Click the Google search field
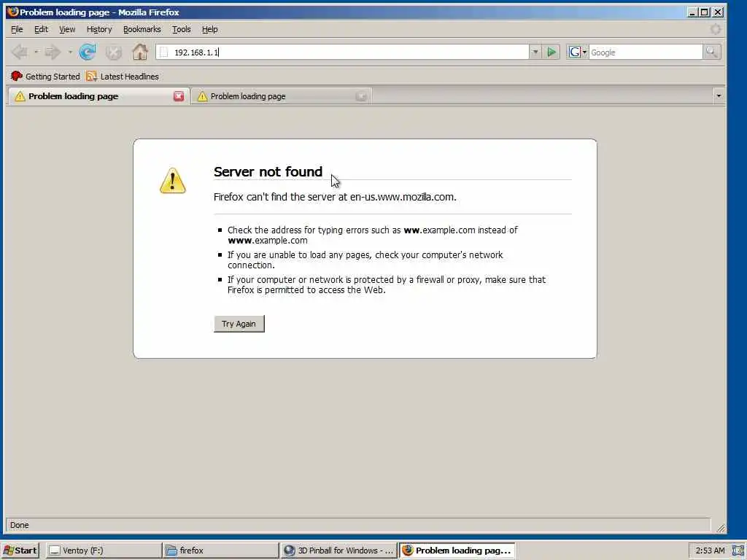The width and height of the screenshot is (747, 560). click(x=645, y=52)
